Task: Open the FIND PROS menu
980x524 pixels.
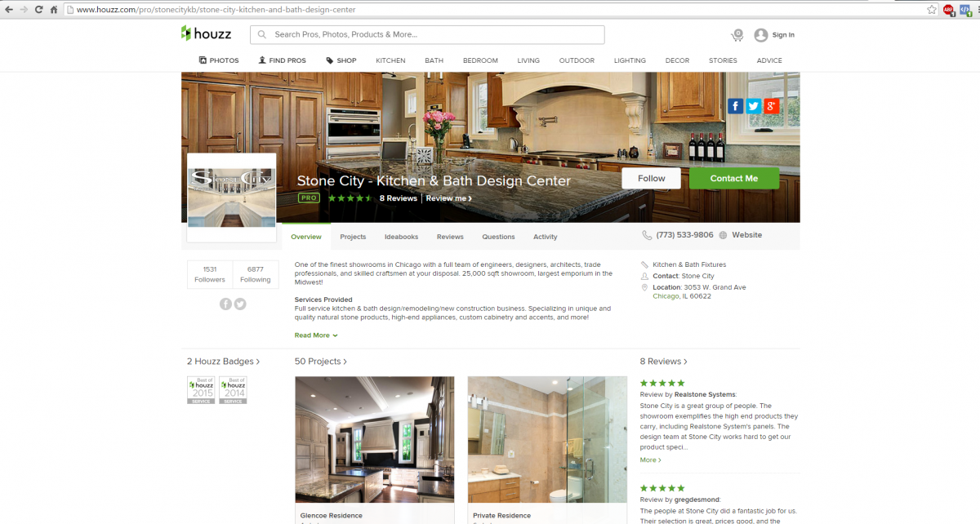Action: pos(282,60)
